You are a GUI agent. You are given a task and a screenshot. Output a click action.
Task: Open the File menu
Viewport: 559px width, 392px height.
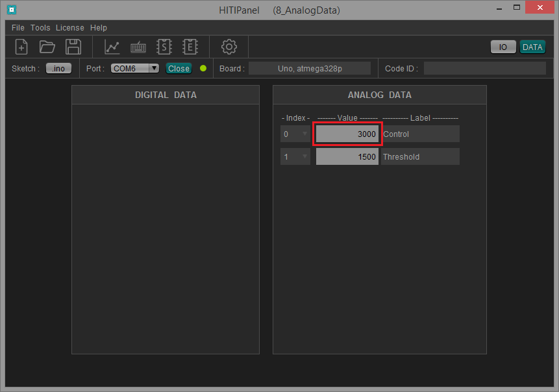point(18,28)
